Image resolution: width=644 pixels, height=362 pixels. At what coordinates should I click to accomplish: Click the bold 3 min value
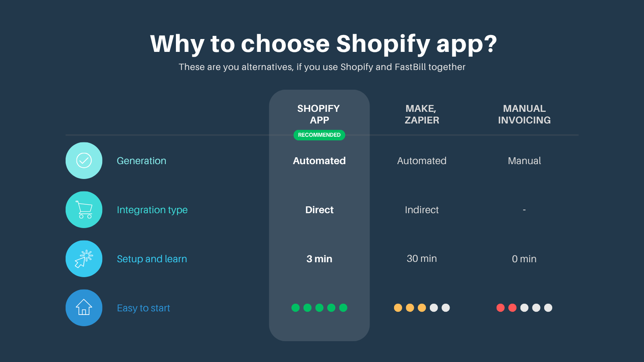319,259
